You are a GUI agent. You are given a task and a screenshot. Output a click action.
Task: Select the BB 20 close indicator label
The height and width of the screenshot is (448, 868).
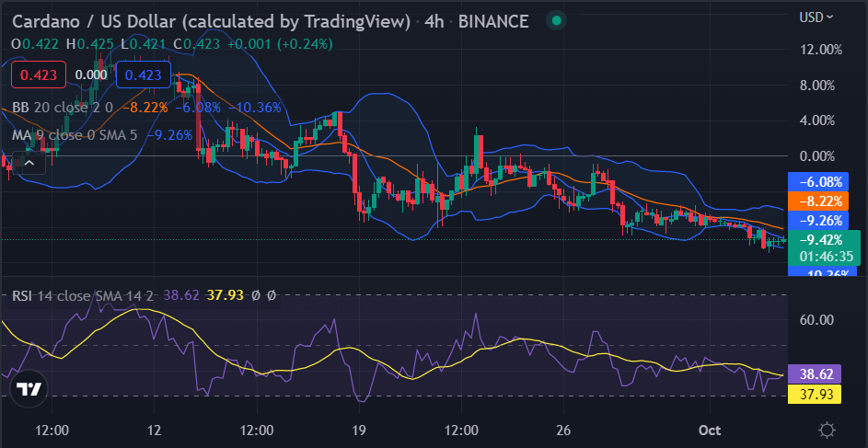(x=63, y=108)
